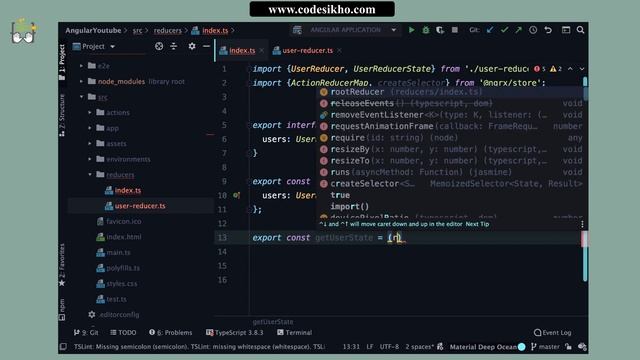Viewport: 640px width, 360px height.
Task: Open more options in completion popup
Action: pos(582,224)
